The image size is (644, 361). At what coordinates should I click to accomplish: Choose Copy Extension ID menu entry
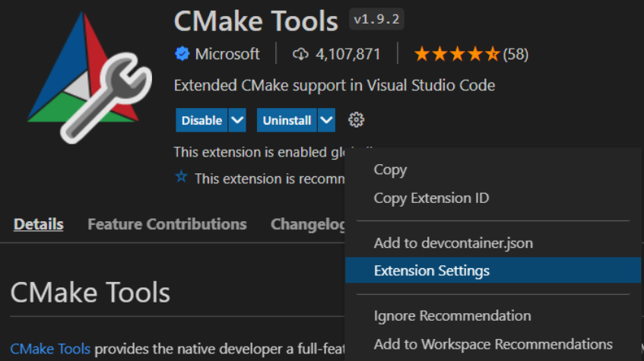point(493,198)
